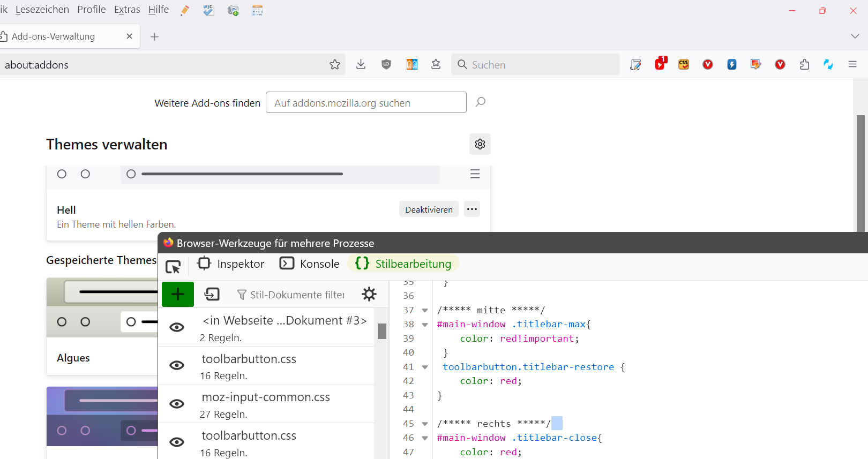Open the Konsole tab

click(310, 264)
